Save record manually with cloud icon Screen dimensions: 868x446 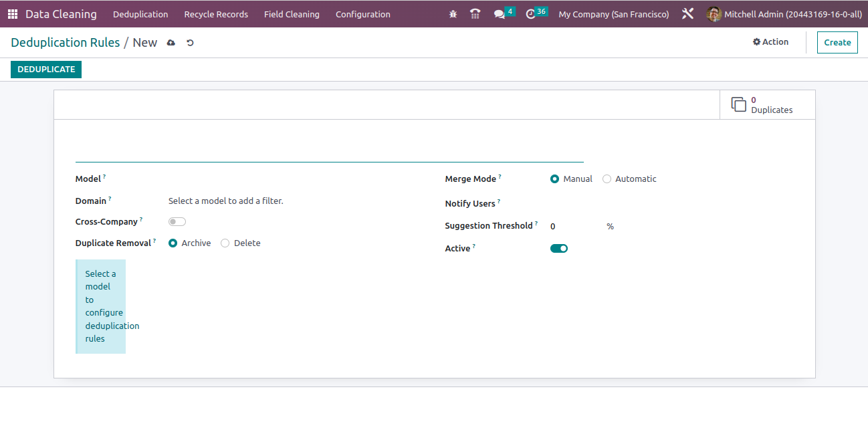tap(171, 43)
